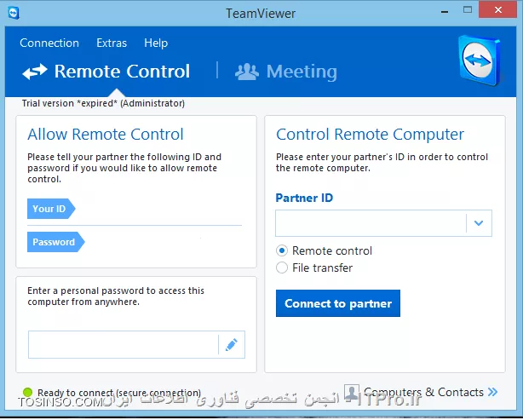Click the Connect to partner button
The image size is (523, 420).
(x=338, y=303)
